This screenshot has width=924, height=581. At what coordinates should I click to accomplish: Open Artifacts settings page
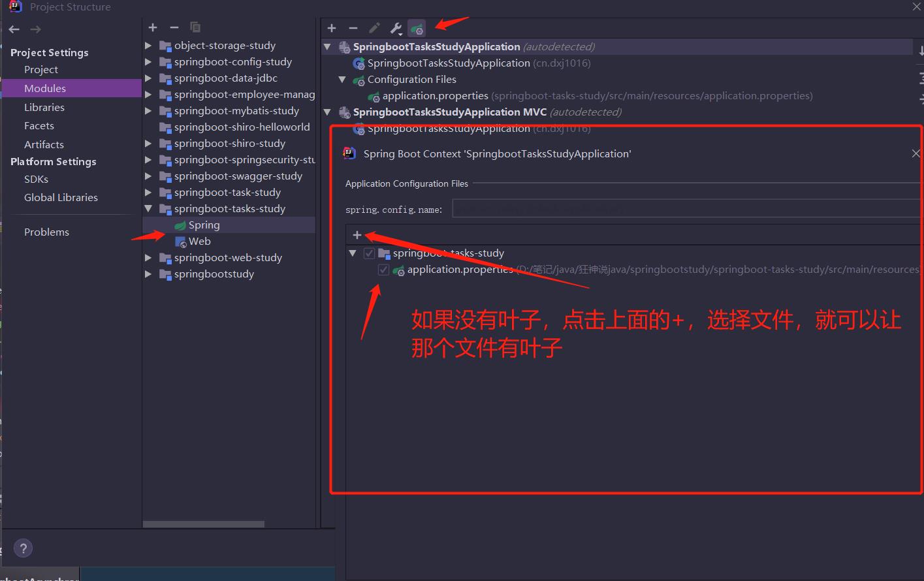[44, 144]
